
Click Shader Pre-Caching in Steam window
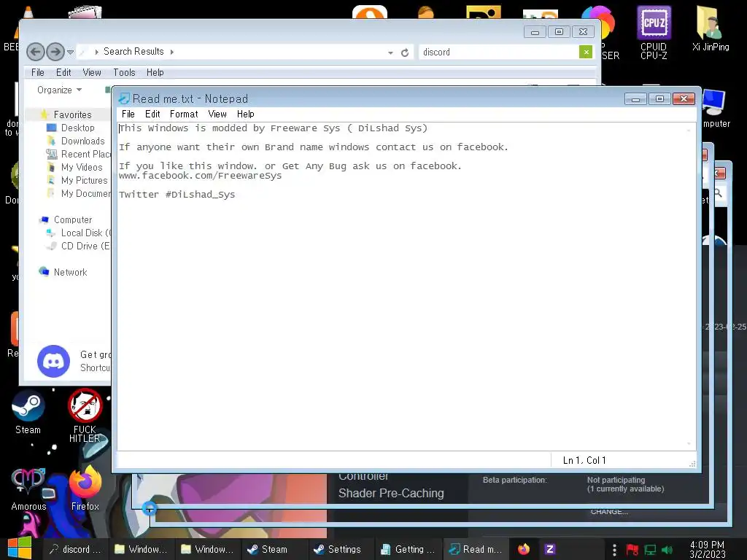click(x=391, y=494)
